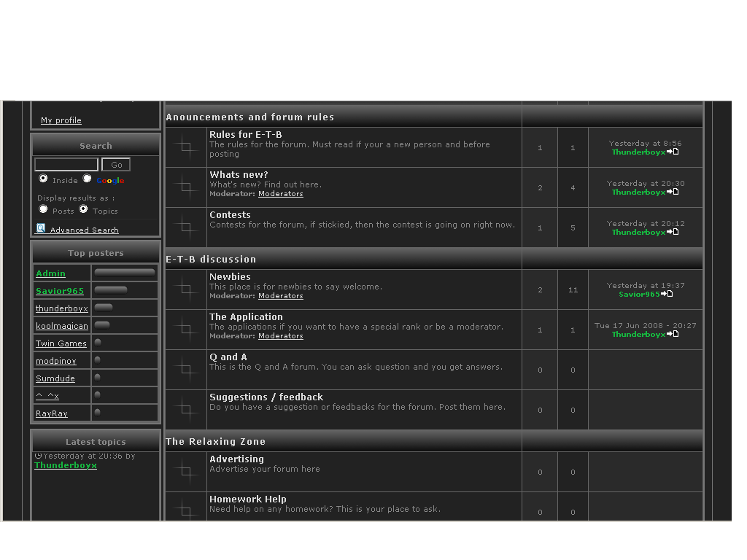Open Thunderboyx last poster in Rules row

tap(639, 152)
